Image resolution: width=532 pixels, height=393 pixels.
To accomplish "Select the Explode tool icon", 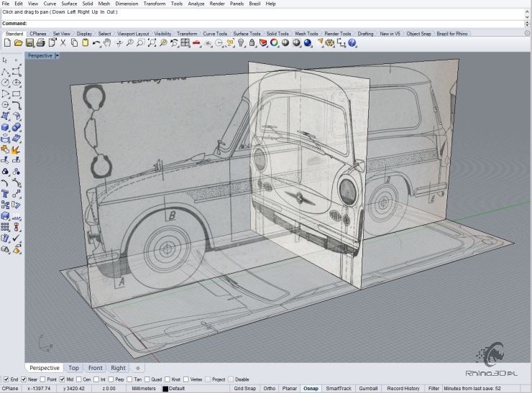I will click(x=16, y=149).
